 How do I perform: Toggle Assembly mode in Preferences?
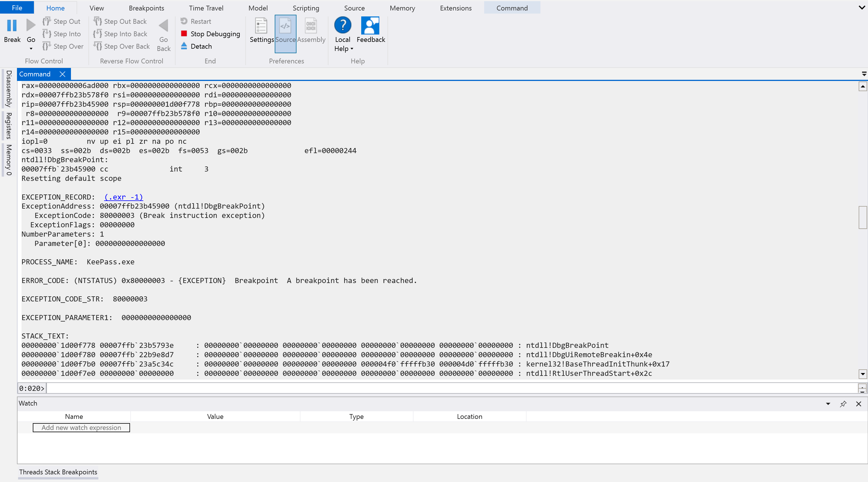coord(311,26)
